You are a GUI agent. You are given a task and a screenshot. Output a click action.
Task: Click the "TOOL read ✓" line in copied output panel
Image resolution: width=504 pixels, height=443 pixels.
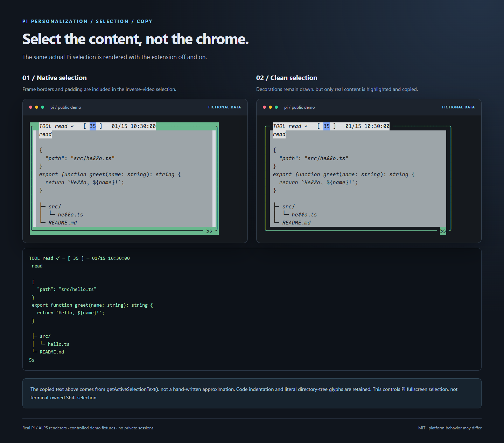pyautogui.click(x=79, y=258)
